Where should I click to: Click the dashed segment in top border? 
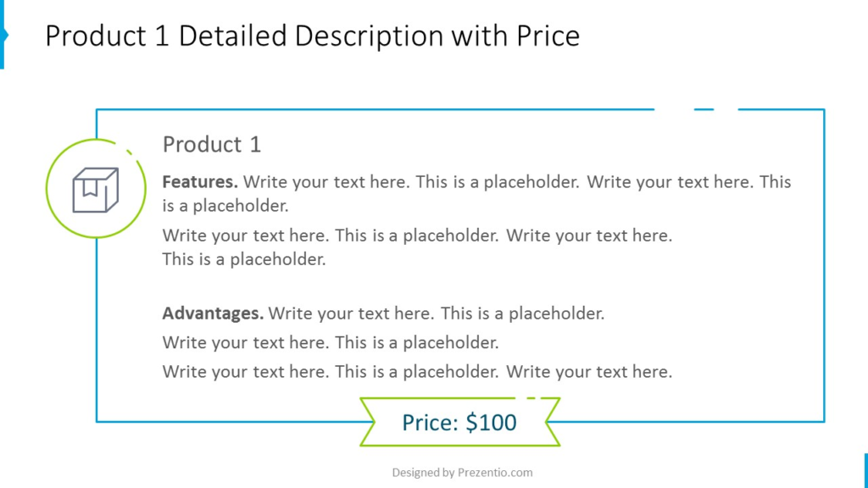704,109
